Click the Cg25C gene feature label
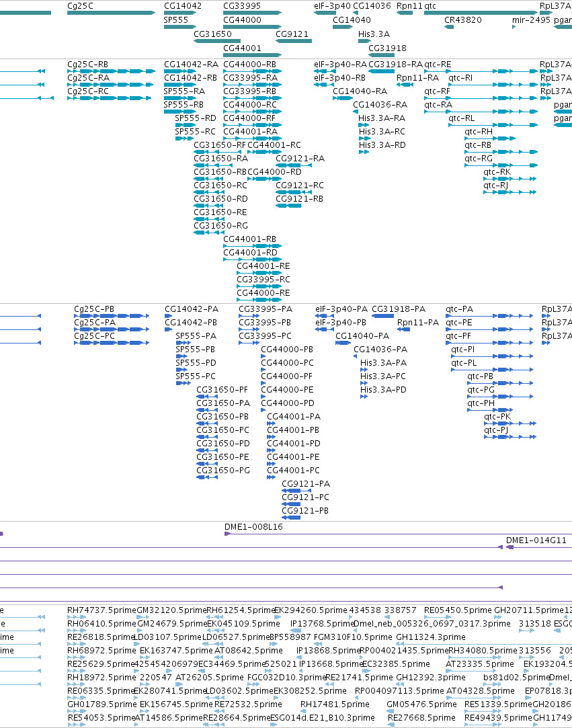The width and height of the screenshot is (572, 728). [x=80, y=6]
